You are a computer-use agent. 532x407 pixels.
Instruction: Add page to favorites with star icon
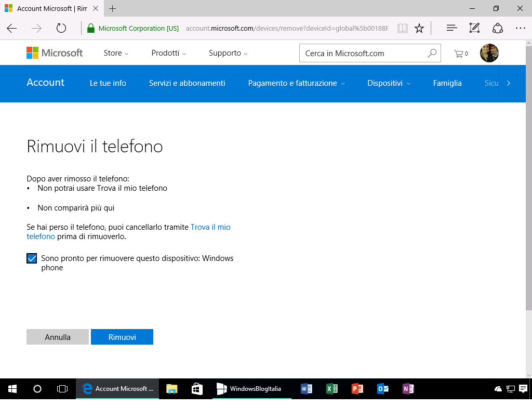(x=419, y=28)
